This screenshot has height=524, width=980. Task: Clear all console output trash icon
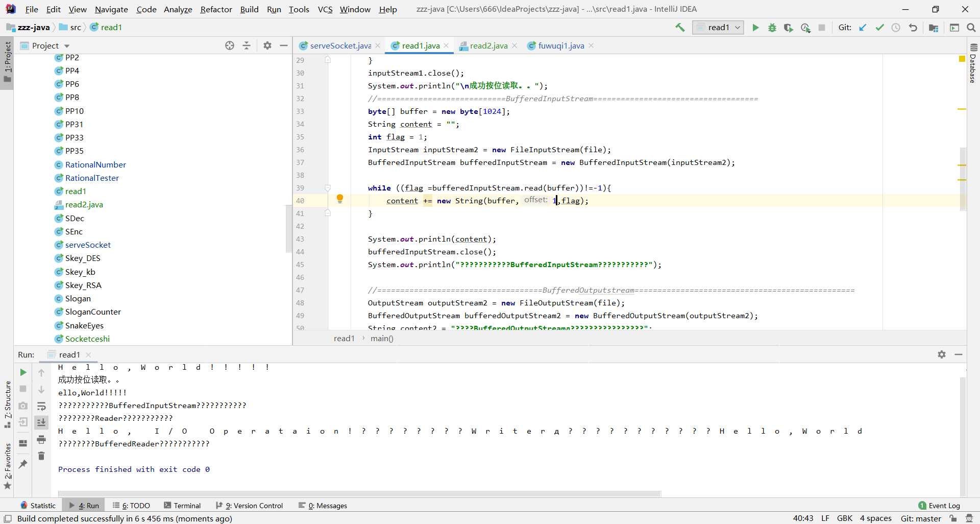click(41, 456)
